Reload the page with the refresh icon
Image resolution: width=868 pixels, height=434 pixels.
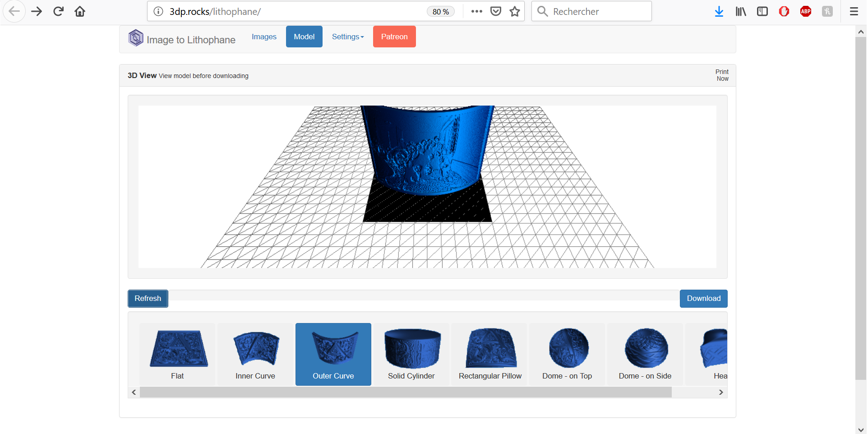tap(58, 11)
